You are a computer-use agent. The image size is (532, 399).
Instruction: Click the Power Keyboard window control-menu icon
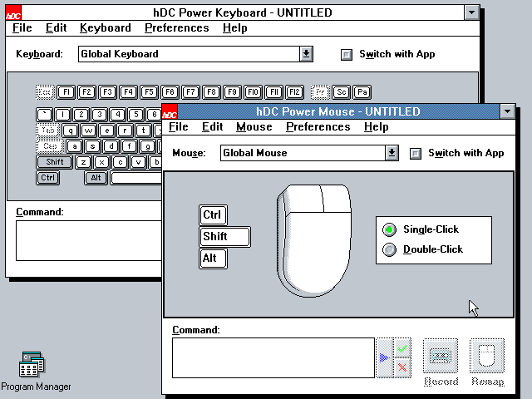click(x=13, y=12)
